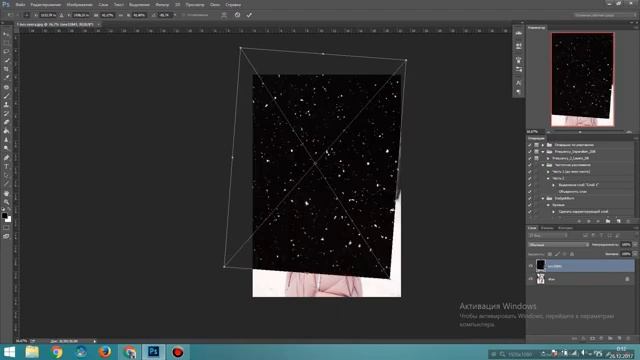Collapse the Часть 2 action
640x360 pixels.
[548, 178]
